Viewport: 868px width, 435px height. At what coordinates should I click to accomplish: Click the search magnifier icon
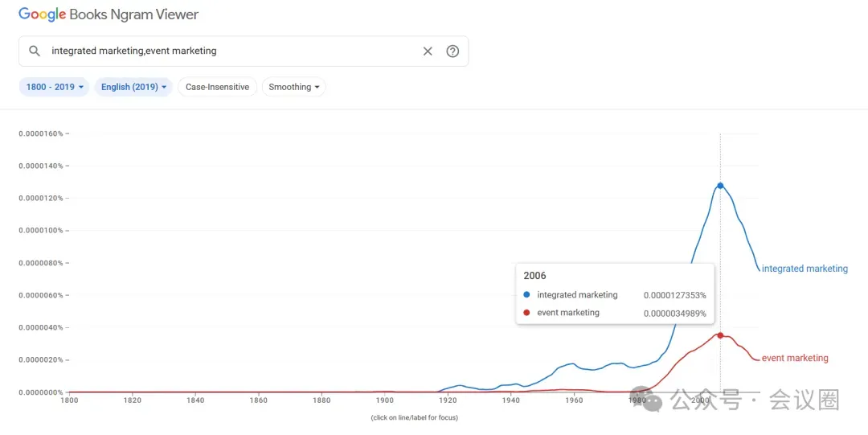(x=35, y=51)
